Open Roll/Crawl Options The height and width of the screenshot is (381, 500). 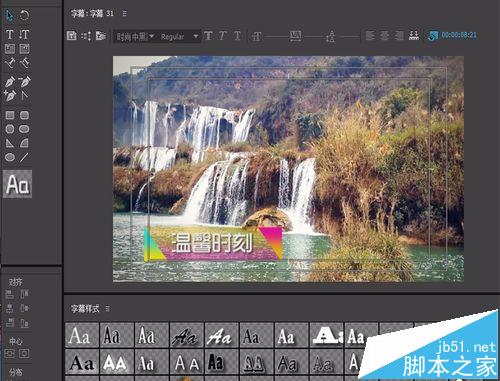coord(86,36)
